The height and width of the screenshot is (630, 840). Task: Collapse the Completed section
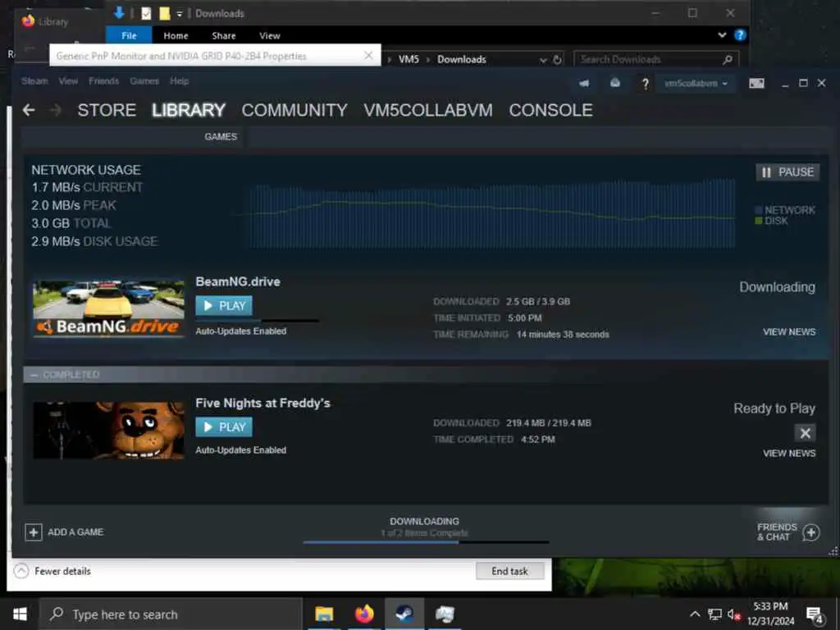(x=34, y=374)
